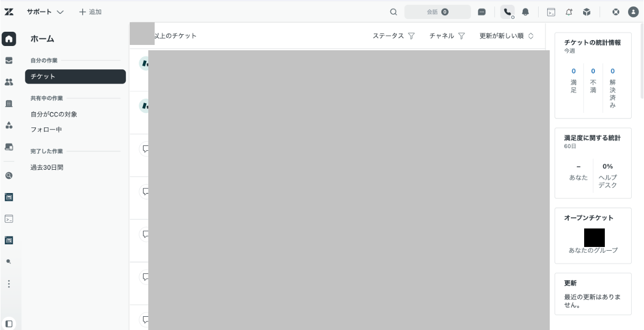Click the Zendesk logo icon

pos(9,12)
